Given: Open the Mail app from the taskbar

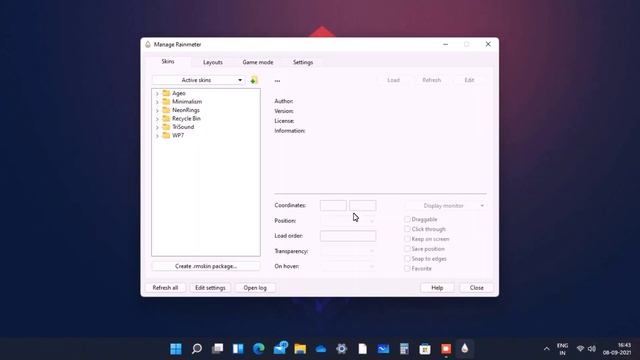Looking at the screenshot, I should [x=280, y=348].
